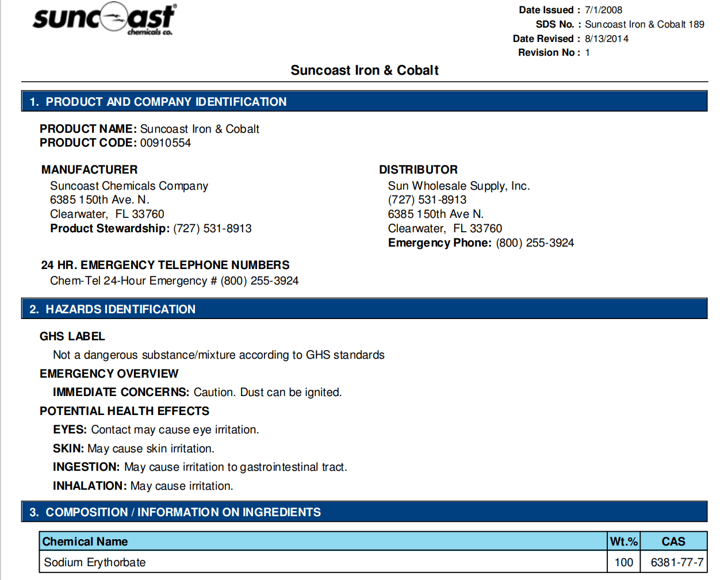Click 'Clearwater, FL 33760' under Manufacturer
Screen dimensions: 728x580
107,214
